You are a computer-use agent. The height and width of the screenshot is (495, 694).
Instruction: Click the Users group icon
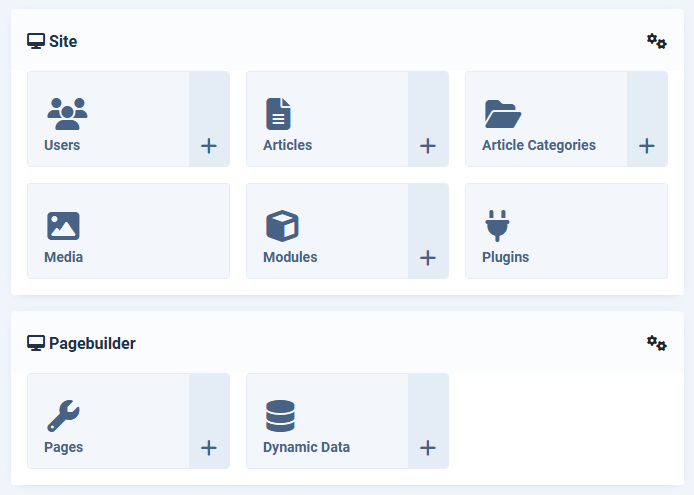[67, 113]
